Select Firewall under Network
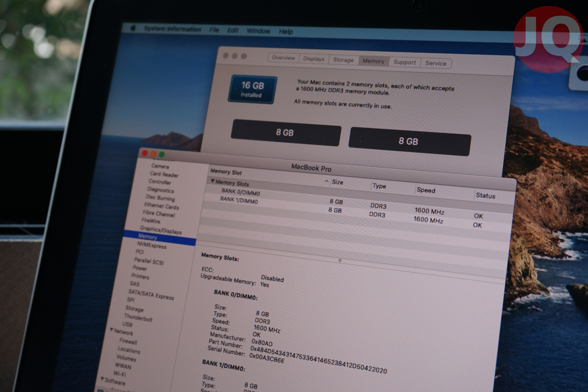Screen dimensions: 588x392 128,342
